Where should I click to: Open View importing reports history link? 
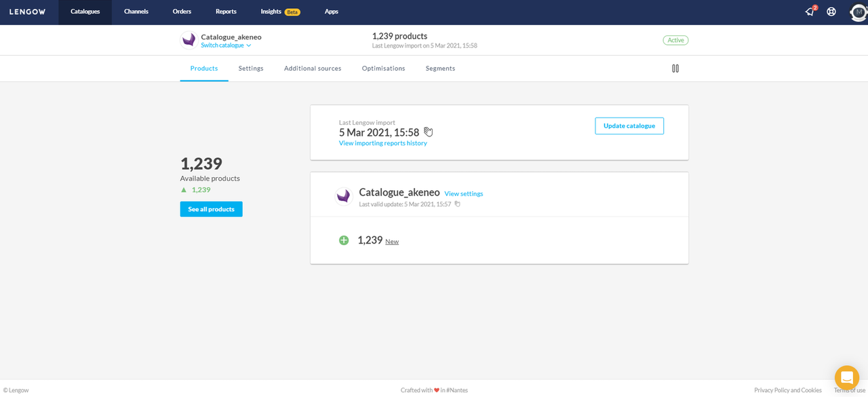click(x=382, y=143)
